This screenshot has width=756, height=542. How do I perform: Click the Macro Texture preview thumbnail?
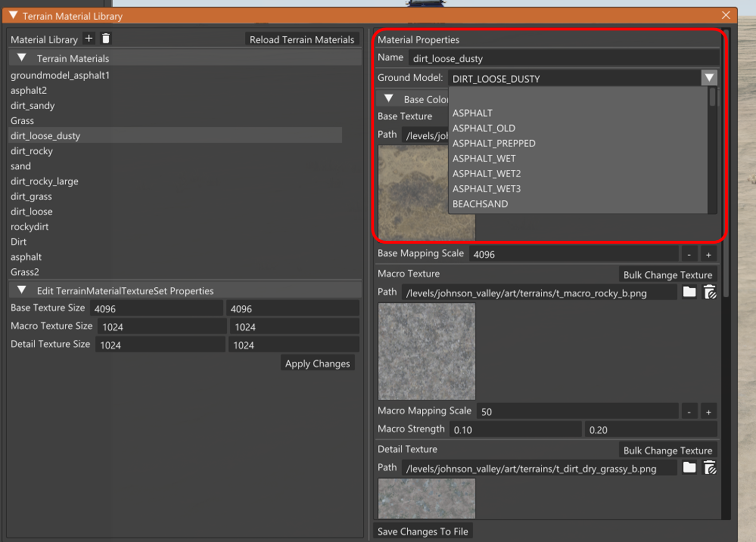click(427, 352)
